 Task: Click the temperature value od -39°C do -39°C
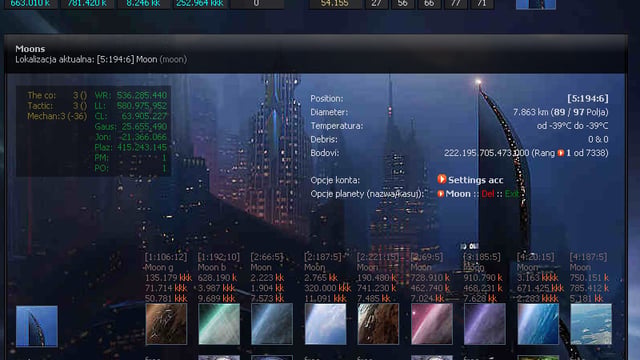pyautogui.click(x=572, y=126)
